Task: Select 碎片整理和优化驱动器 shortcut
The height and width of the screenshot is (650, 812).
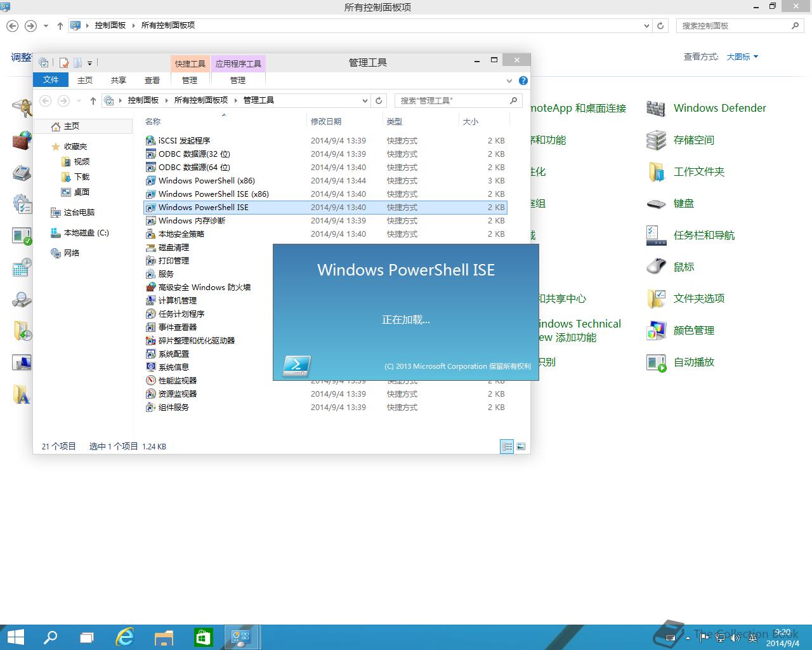Action: 190,340
